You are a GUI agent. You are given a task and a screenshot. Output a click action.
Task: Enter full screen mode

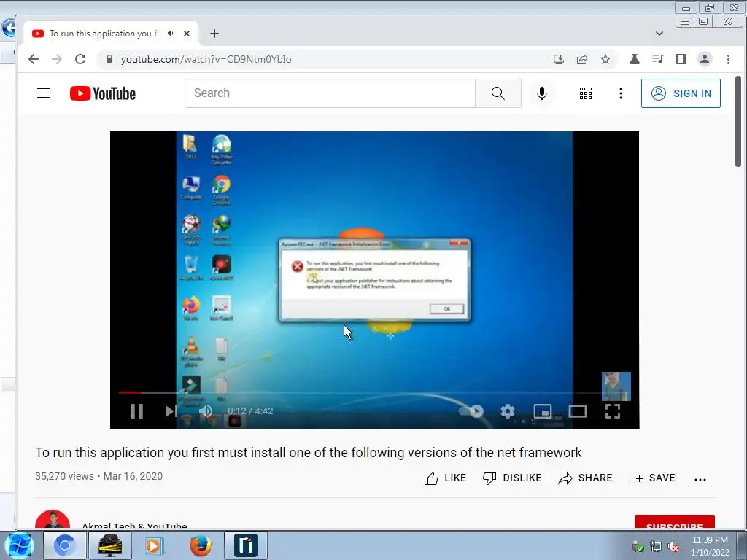[613, 411]
